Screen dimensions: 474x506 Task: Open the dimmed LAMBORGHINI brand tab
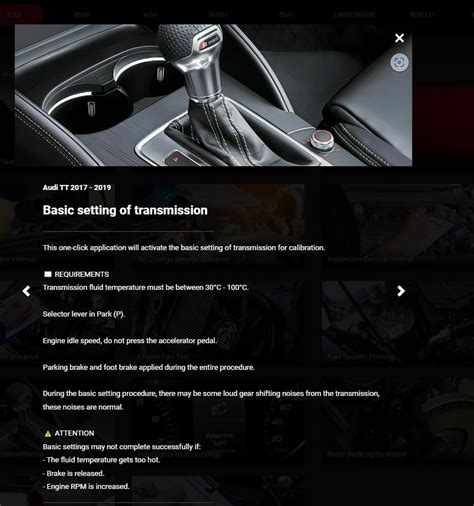(354, 15)
